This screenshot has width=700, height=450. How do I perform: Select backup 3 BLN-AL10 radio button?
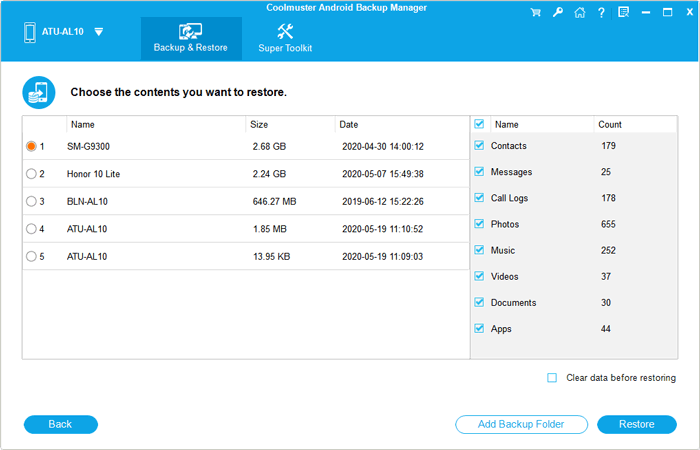click(x=31, y=201)
